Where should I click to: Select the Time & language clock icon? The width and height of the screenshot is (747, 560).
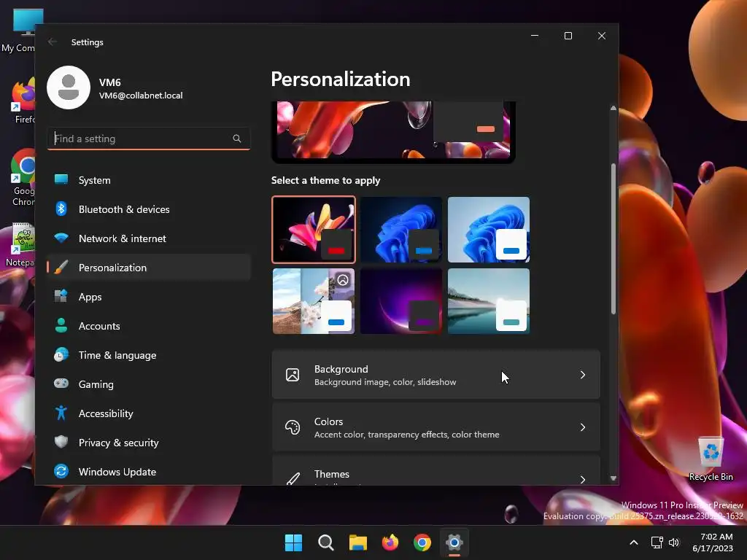[x=61, y=355]
